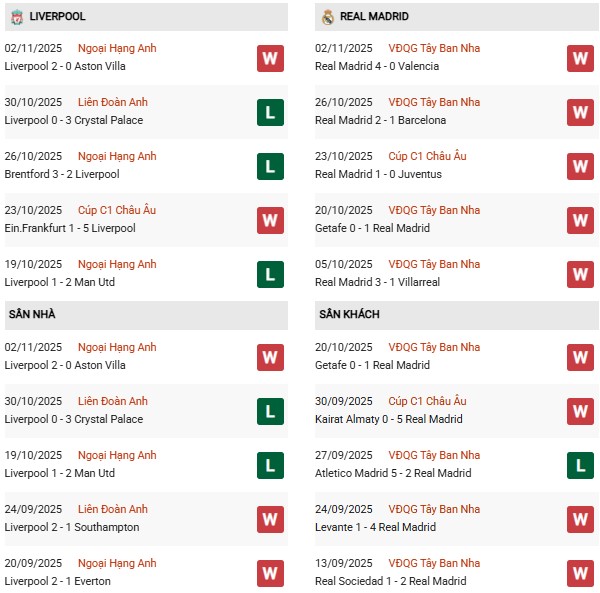Open the Real Madrid 1 - 0 Juventus result
Screen dimensions: 600x593
coord(377,174)
